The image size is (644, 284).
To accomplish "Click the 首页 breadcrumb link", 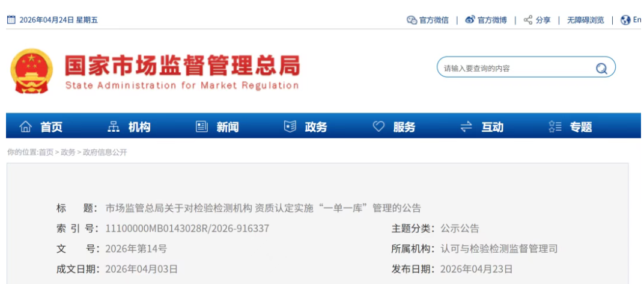I will point(46,152).
